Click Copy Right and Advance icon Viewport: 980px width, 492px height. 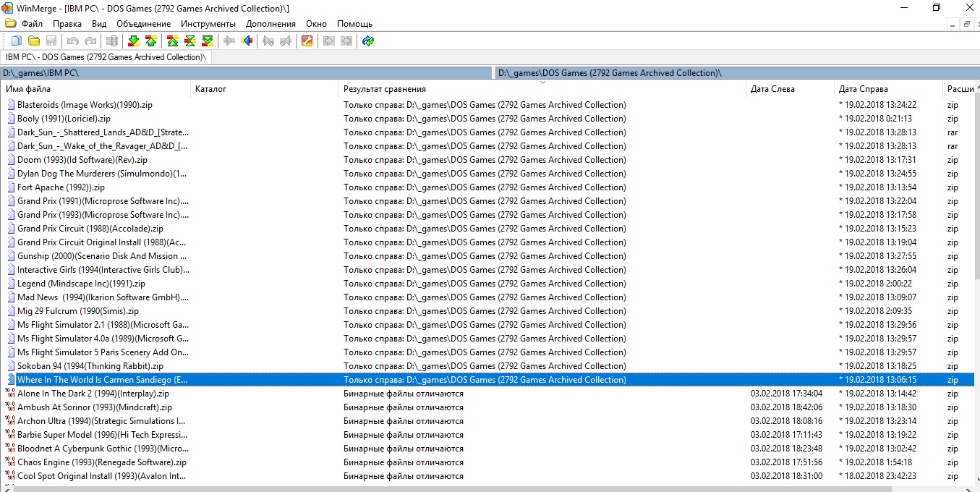coord(268,41)
